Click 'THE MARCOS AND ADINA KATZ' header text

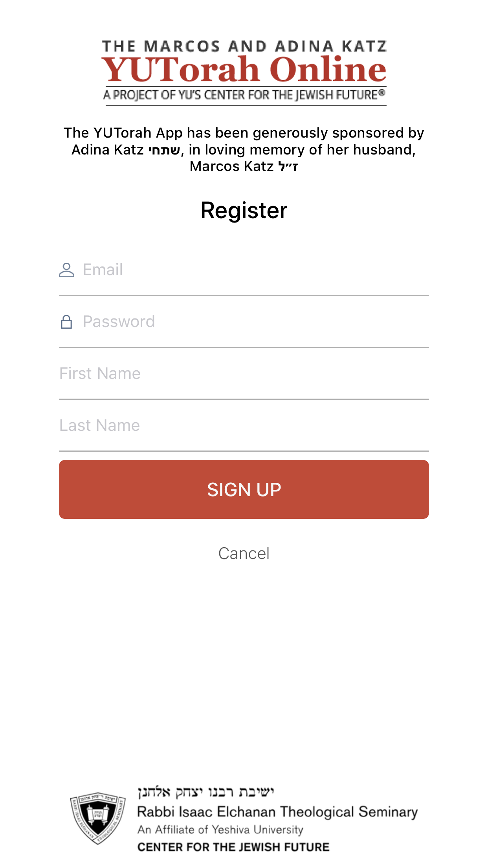(x=244, y=46)
